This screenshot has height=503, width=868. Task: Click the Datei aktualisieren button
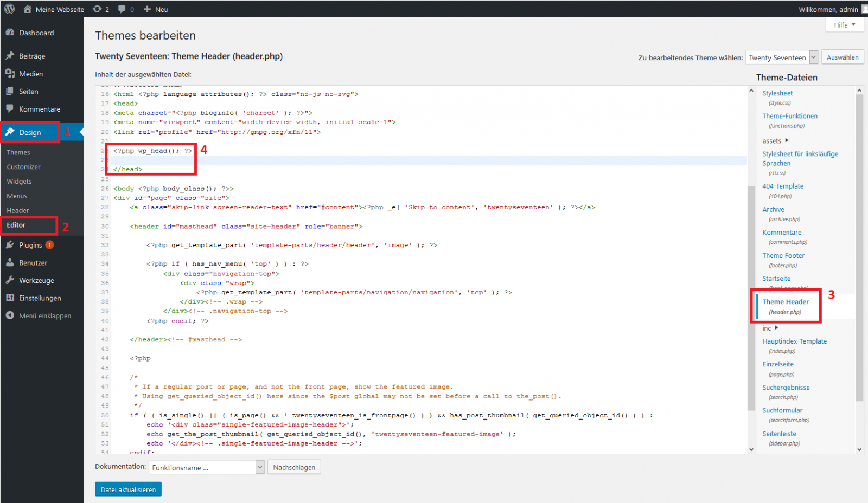pyautogui.click(x=128, y=489)
